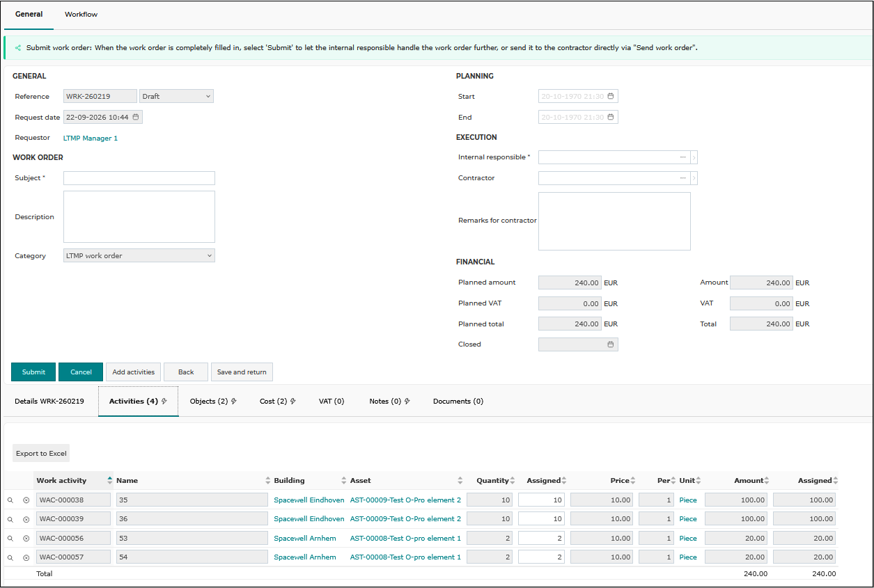Remove activity WAC-000038 using its circled-x icon
The height and width of the screenshot is (588, 874).
[26, 500]
